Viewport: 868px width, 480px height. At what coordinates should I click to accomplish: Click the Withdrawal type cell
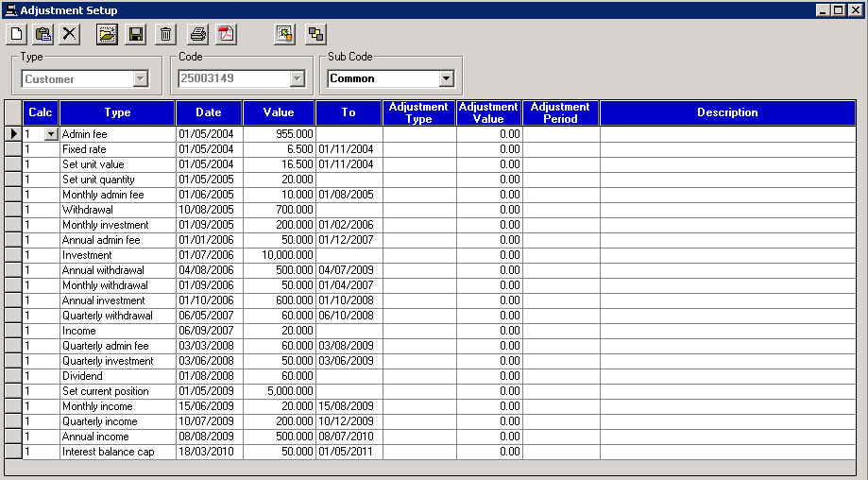pos(117,210)
